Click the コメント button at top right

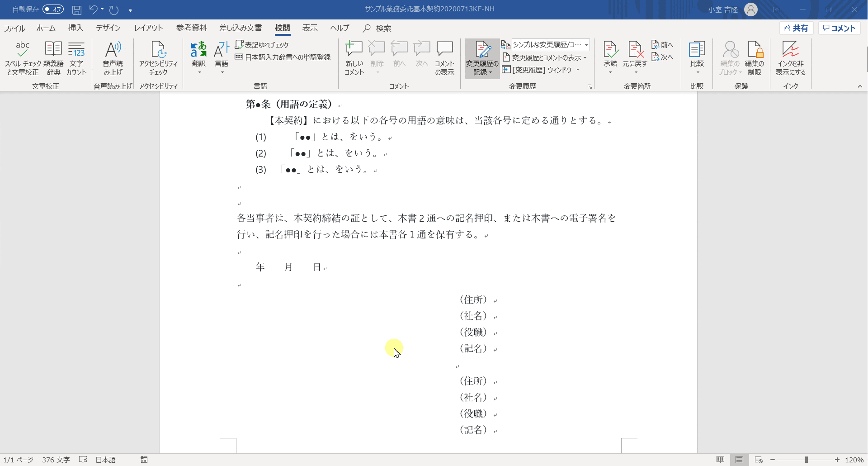(x=839, y=28)
